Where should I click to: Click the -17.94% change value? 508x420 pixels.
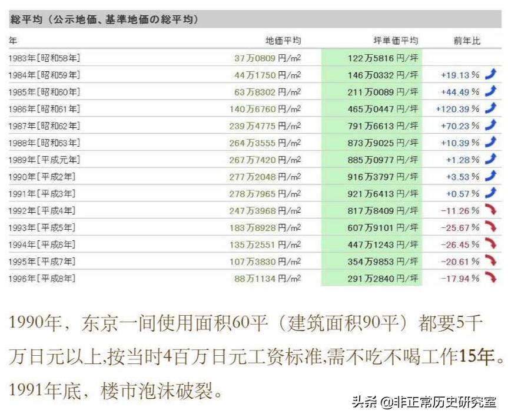(x=460, y=278)
